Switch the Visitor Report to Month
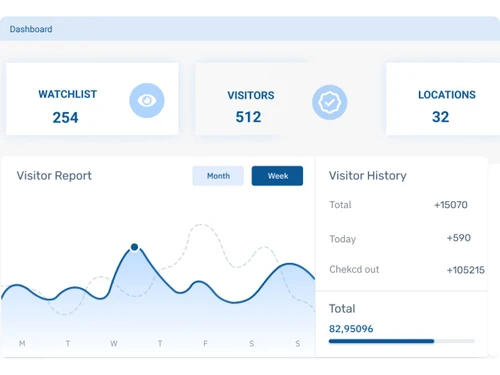Screen dimensions: 500x375 point(218,176)
